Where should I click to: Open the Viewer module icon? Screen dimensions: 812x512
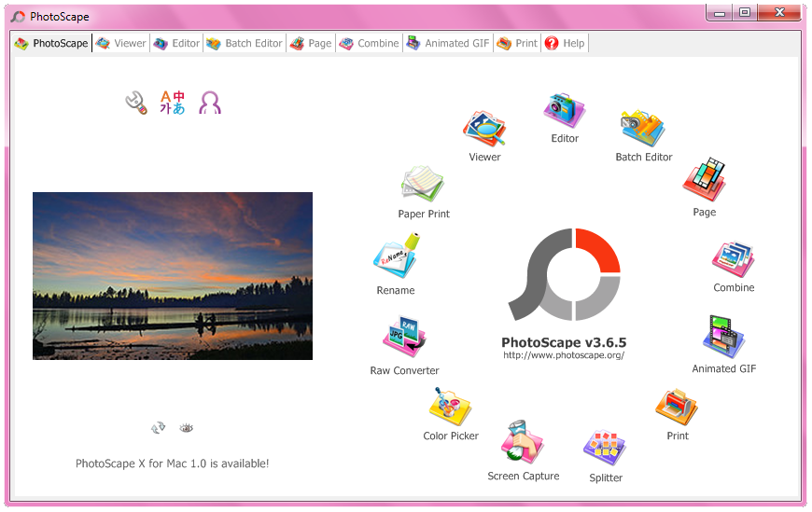[483, 128]
